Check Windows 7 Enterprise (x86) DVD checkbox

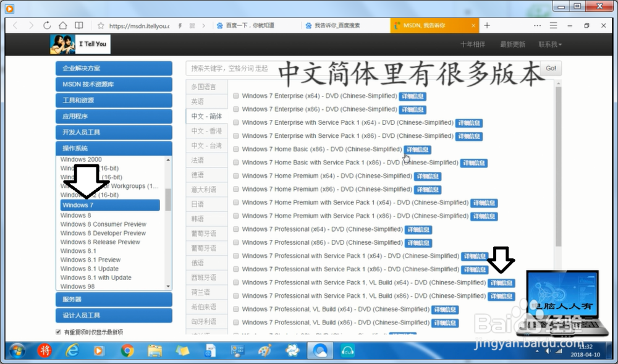(235, 109)
